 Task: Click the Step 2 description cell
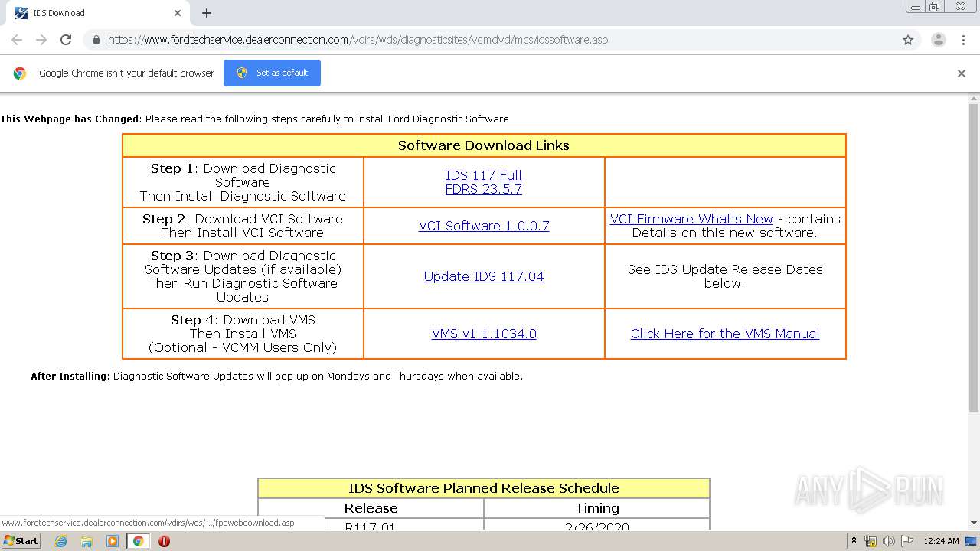click(243, 226)
